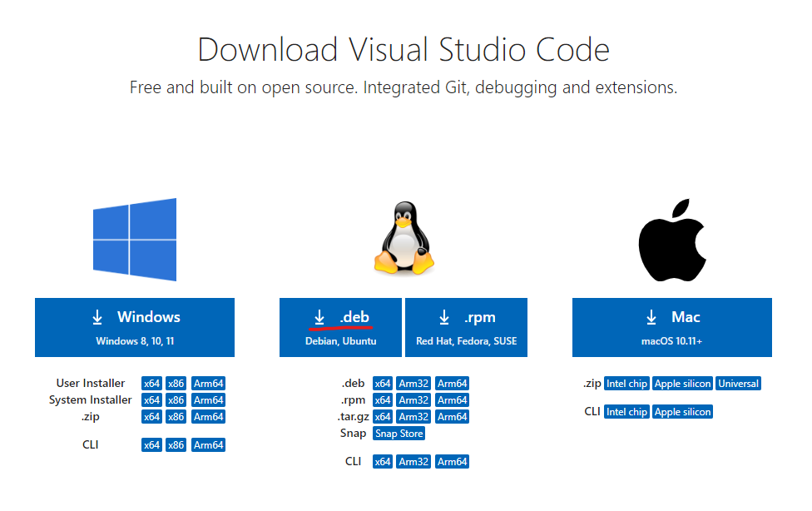This screenshot has width=812, height=511.
Task: Download the .deb package for Debian, Ubuntu
Action: click(x=340, y=327)
